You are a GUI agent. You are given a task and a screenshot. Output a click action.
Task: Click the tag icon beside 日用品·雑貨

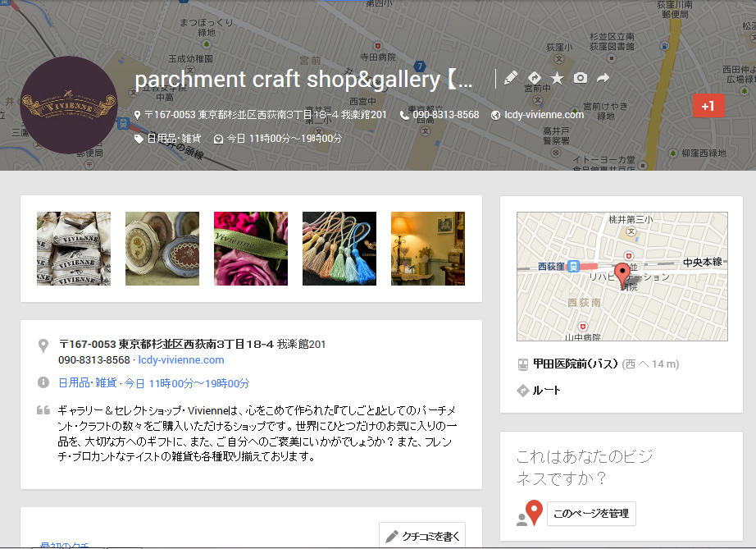139,139
